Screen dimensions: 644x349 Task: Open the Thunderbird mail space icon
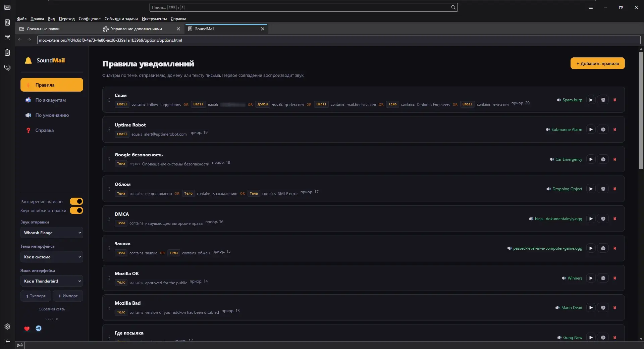(7, 7)
